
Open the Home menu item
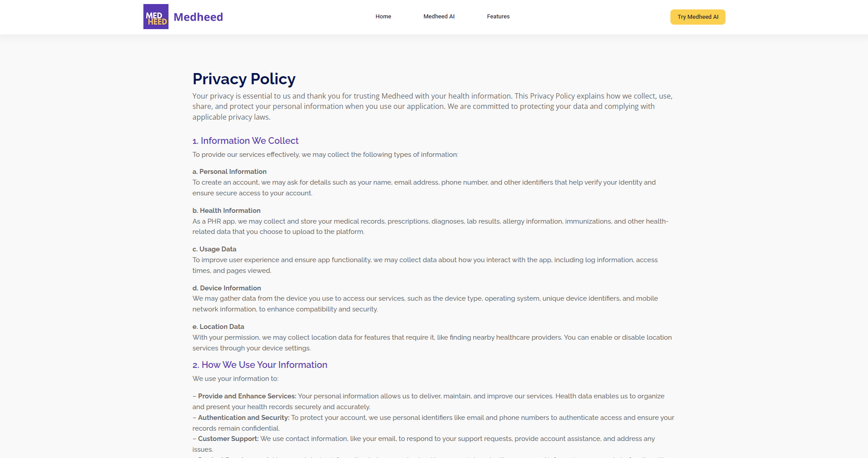point(383,17)
